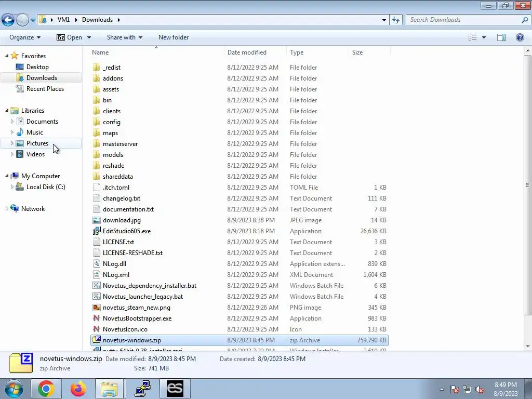The width and height of the screenshot is (532, 399).
Task: Sort by the Date modified column header
Action: pos(255,52)
